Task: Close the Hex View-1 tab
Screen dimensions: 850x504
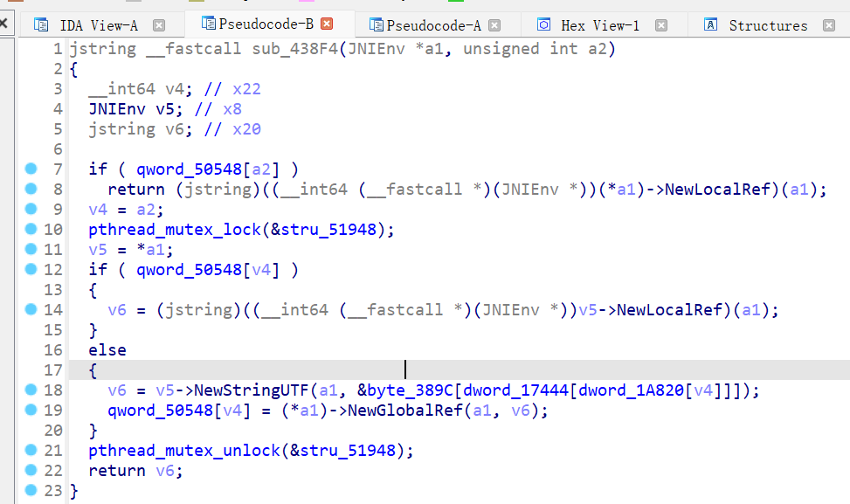Action: (660, 25)
